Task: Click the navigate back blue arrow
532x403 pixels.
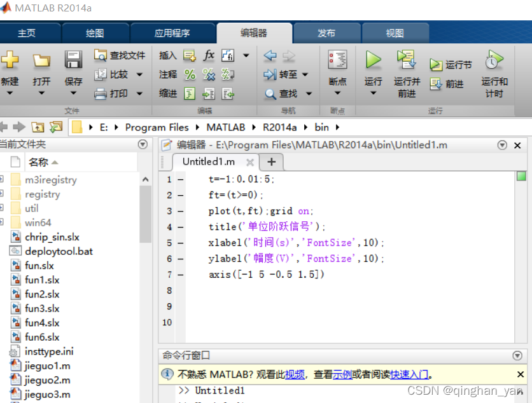Action: click(270, 55)
